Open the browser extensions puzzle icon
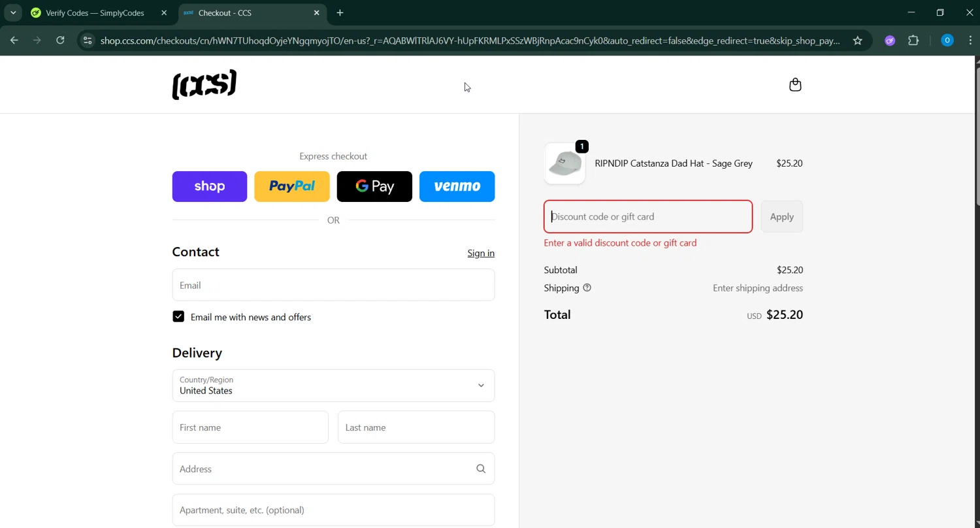Image resolution: width=980 pixels, height=528 pixels. click(913, 41)
